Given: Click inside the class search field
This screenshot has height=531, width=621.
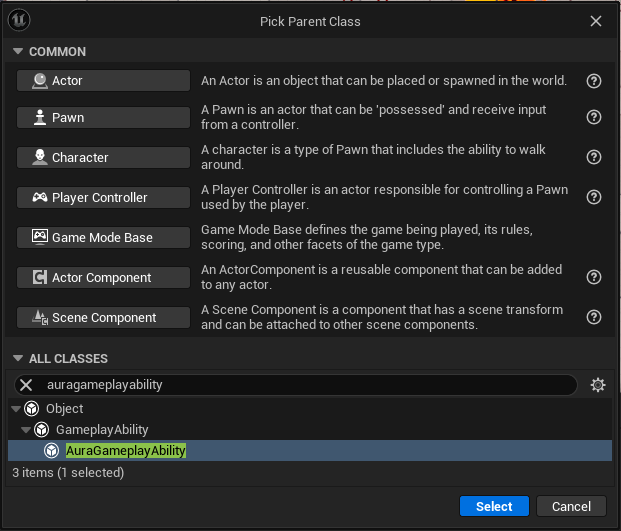Looking at the screenshot, I should pyautogui.click(x=300, y=385).
